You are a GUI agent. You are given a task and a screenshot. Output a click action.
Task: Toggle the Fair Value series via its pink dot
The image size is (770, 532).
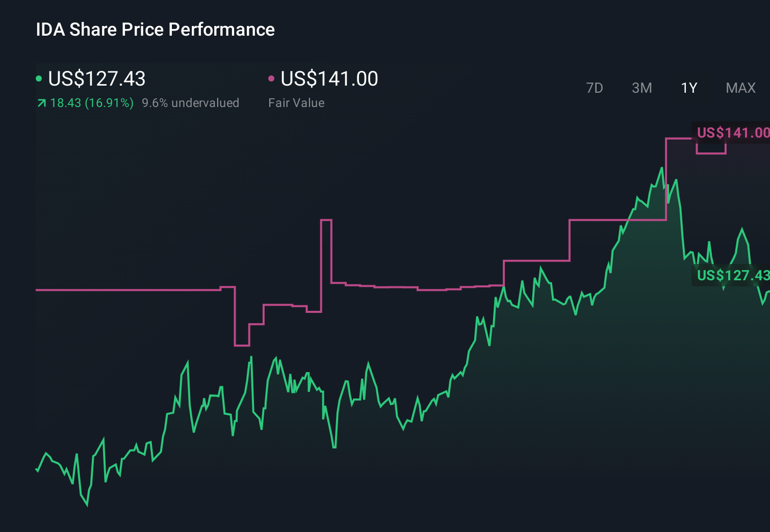point(271,77)
